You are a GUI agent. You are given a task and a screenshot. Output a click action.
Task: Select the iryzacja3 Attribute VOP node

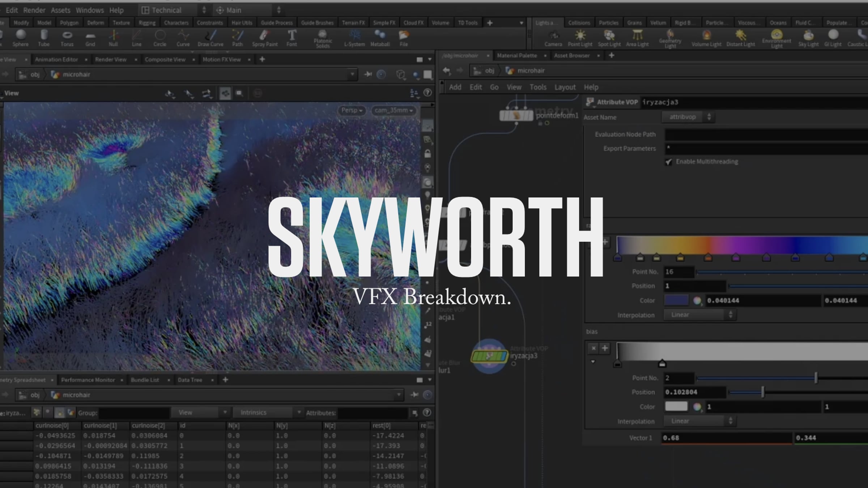pos(489,356)
